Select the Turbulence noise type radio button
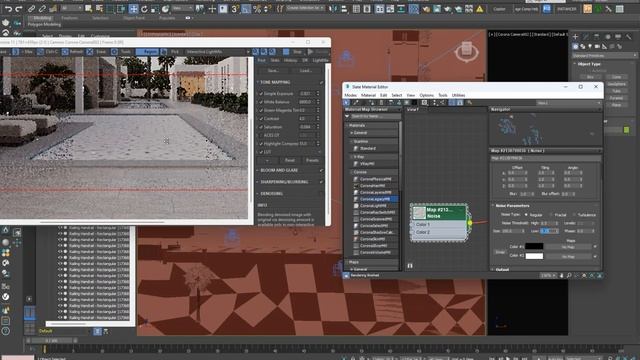The width and height of the screenshot is (640, 360). tap(574, 215)
